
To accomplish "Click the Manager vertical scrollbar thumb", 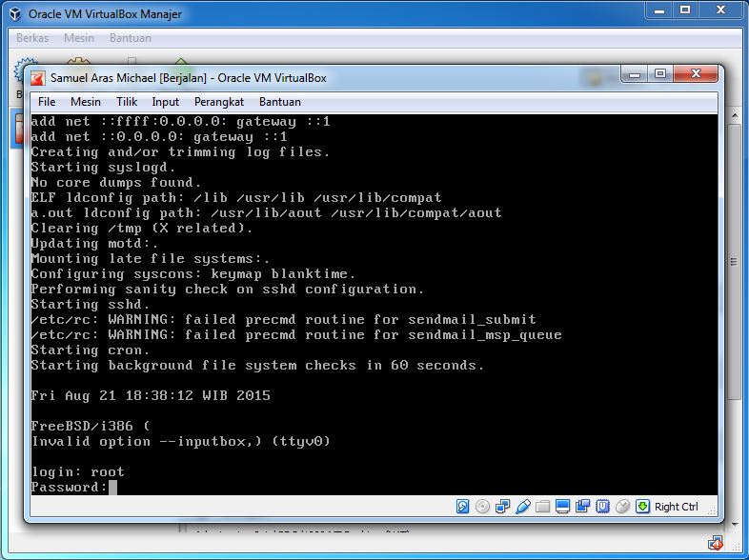I will tap(734, 262).
